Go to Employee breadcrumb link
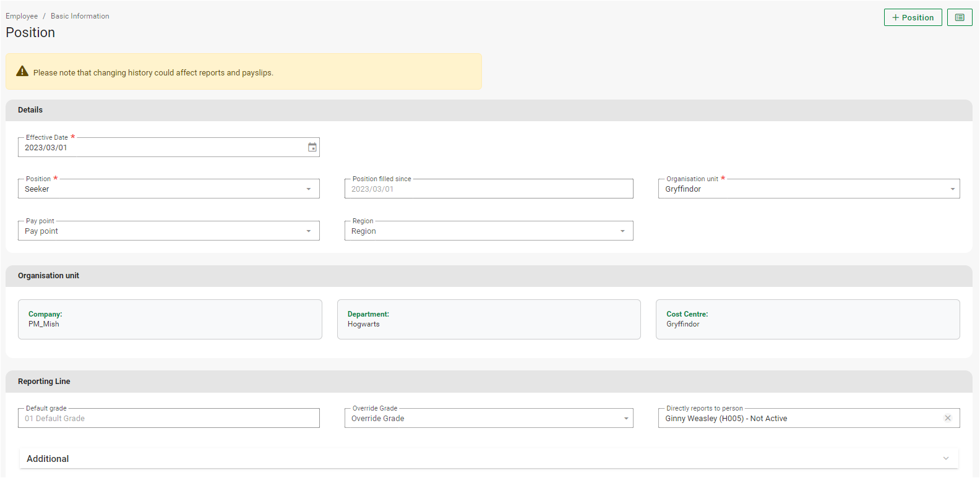The width and height of the screenshot is (980, 478). click(x=22, y=16)
